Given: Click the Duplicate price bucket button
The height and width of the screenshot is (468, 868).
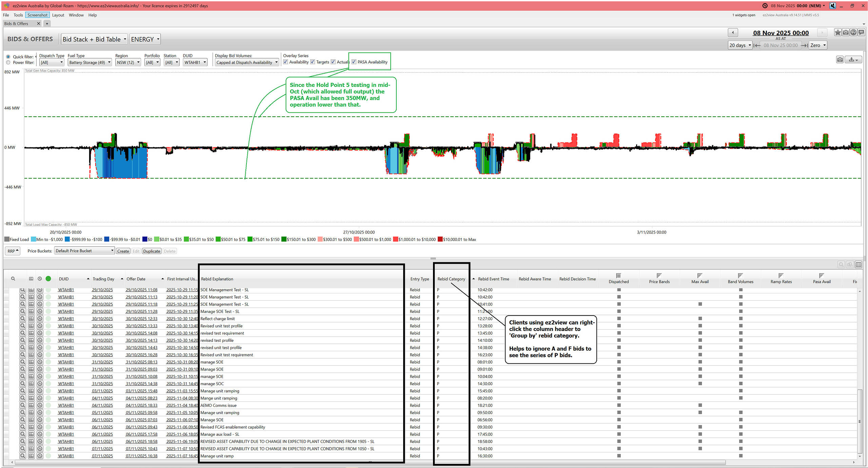Looking at the screenshot, I should [151, 251].
